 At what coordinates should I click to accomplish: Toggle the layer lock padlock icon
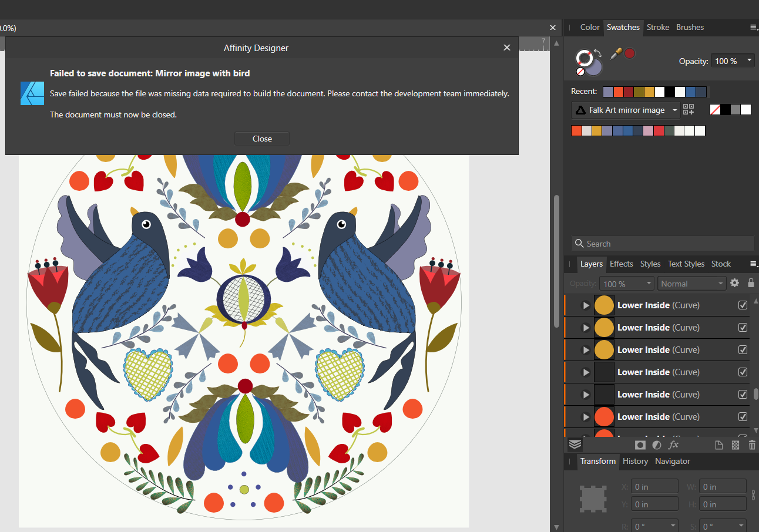point(751,283)
